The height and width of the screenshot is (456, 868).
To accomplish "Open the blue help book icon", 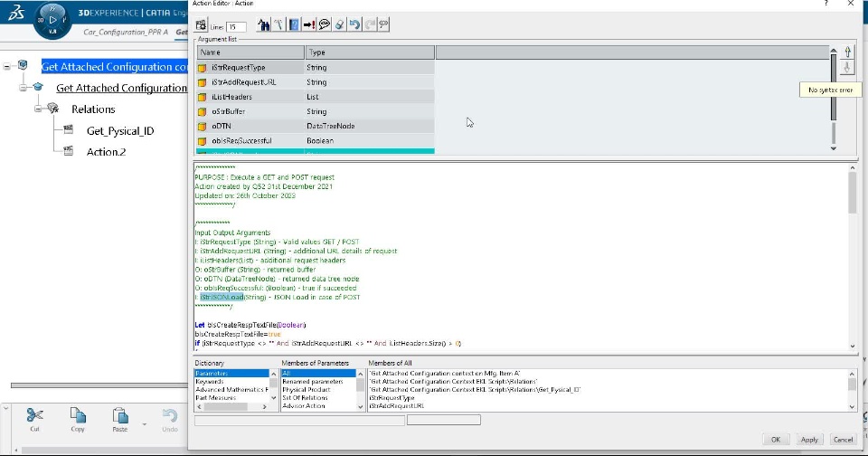I will tap(294, 24).
